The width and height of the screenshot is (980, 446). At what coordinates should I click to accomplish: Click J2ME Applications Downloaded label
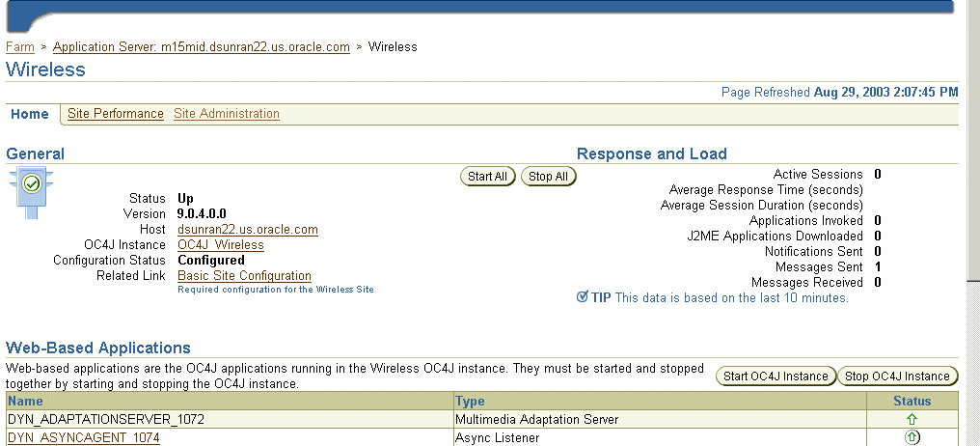pyautogui.click(x=775, y=236)
